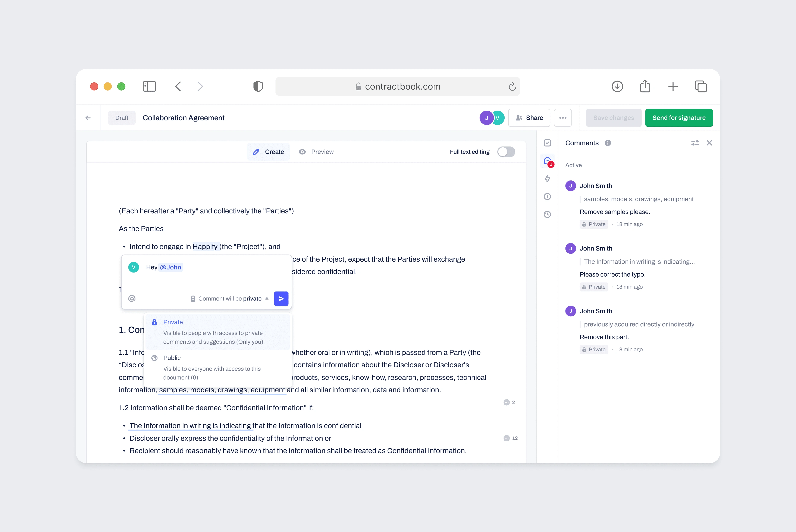Switch to the Preview tab
Screen dimensions: 796x532
pos(316,152)
